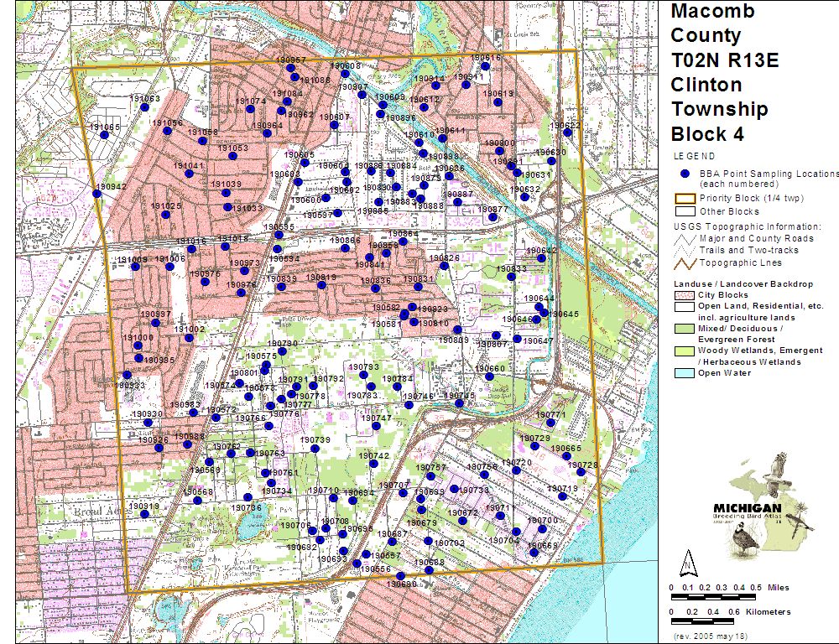Click sampling point 190942 on the map
Screen dimensions: 839x644
pos(96,194)
